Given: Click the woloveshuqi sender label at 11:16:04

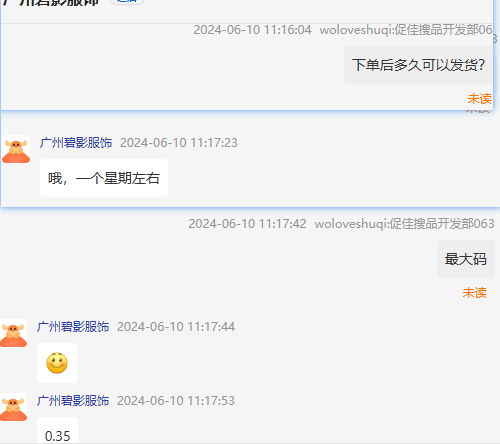Looking at the screenshot, I should coord(406,30).
